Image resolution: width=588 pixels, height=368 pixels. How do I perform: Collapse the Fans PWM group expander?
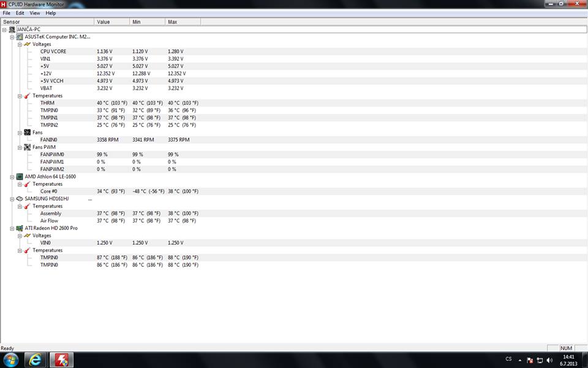(x=20, y=148)
